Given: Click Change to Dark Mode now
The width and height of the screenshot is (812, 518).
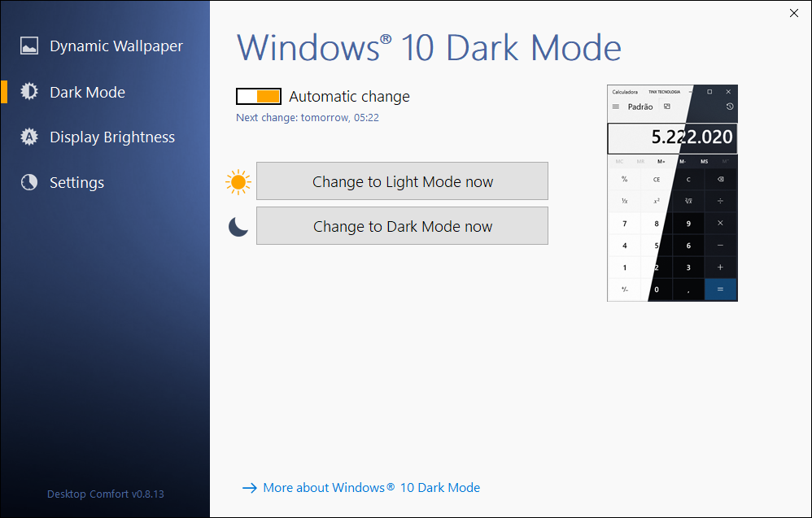Looking at the screenshot, I should 403,225.
